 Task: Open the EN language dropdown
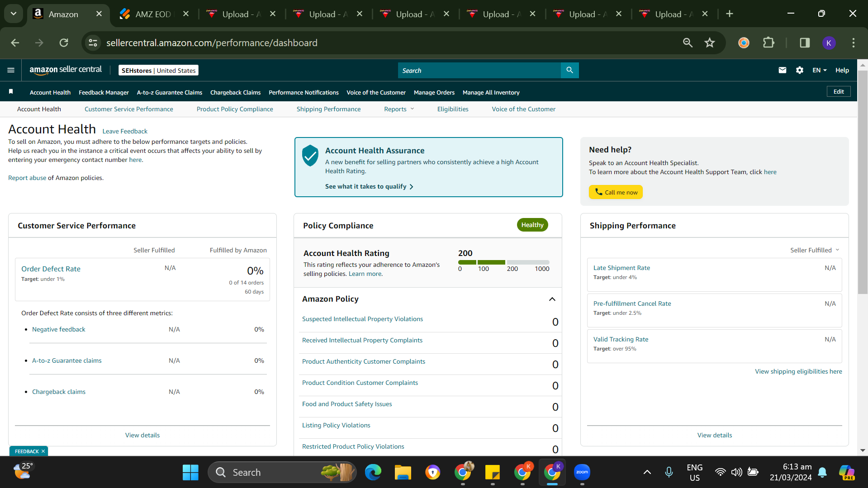coord(819,70)
